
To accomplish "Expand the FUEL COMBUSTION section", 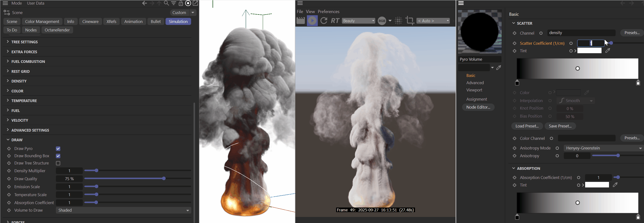I will click(28, 62).
